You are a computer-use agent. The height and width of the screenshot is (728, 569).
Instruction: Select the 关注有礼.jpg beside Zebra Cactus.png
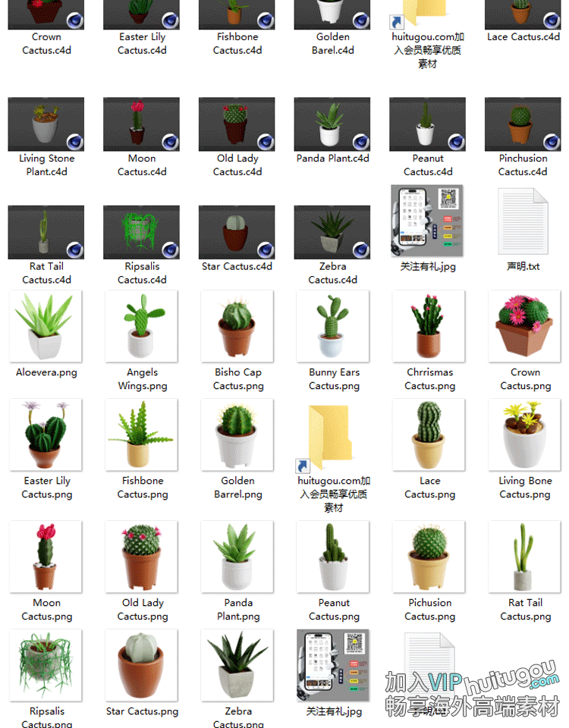pyautogui.click(x=332, y=665)
